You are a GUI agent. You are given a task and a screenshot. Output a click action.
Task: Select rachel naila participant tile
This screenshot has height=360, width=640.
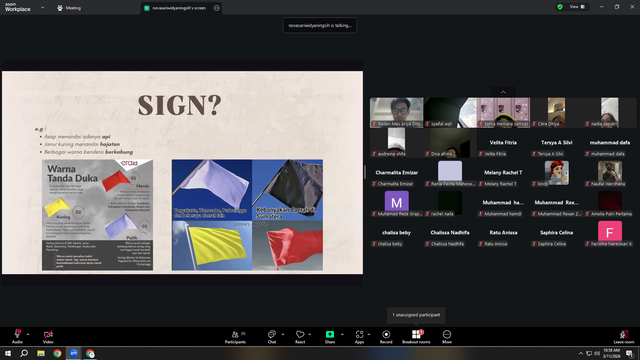click(x=450, y=202)
